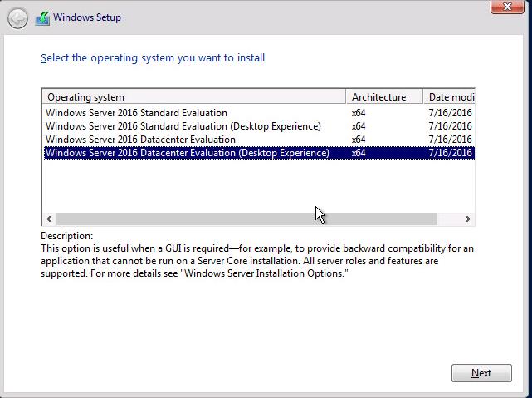Click the right scroll arrow
The width and height of the screenshot is (532, 398).
pos(467,219)
